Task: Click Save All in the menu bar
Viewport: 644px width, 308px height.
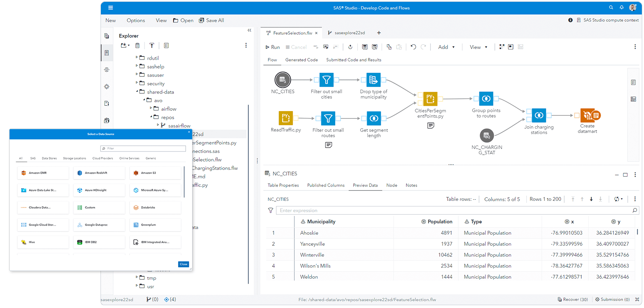Action: (x=211, y=20)
